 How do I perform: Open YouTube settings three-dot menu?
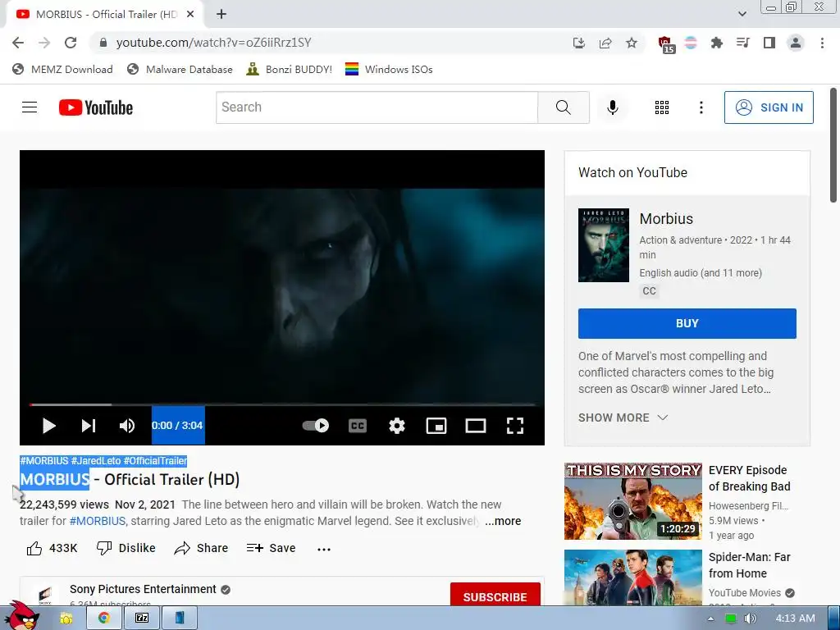[701, 107]
